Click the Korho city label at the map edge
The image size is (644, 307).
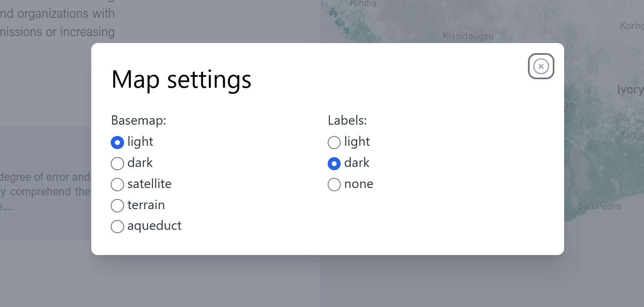click(x=631, y=26)
